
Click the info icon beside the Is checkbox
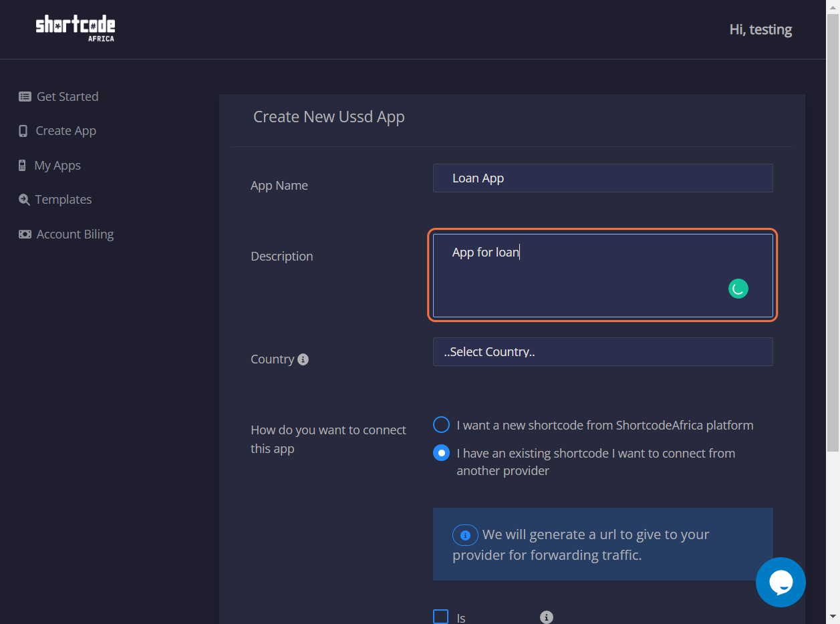click(x=547, y=617)
